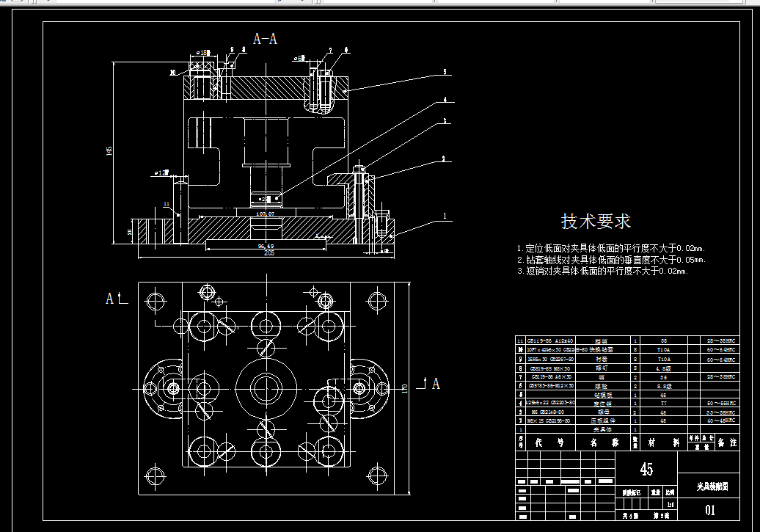Click the 钻模板 name cell
This screenshot has height=532, width=760.
click(x=602, y=395)
